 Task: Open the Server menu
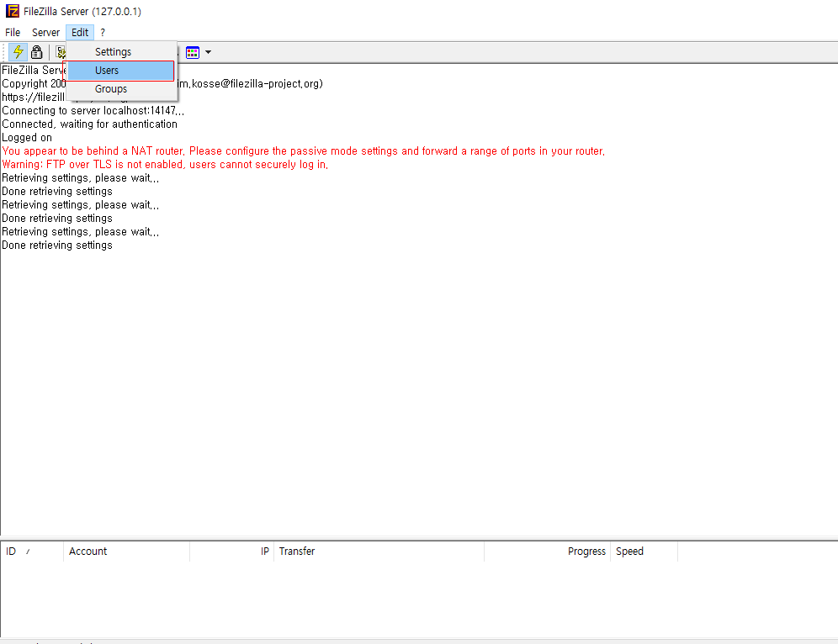[x=46, y=33]
